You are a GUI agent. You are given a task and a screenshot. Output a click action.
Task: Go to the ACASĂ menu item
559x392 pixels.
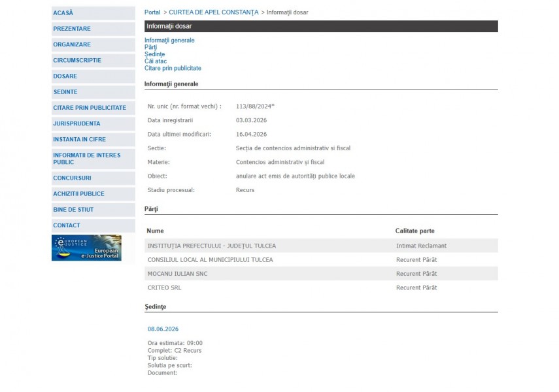point(63,13)
